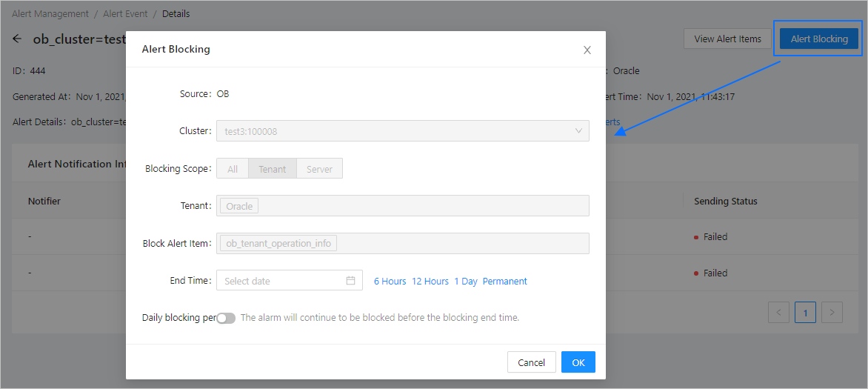Select the Server blocking scope

319,169
